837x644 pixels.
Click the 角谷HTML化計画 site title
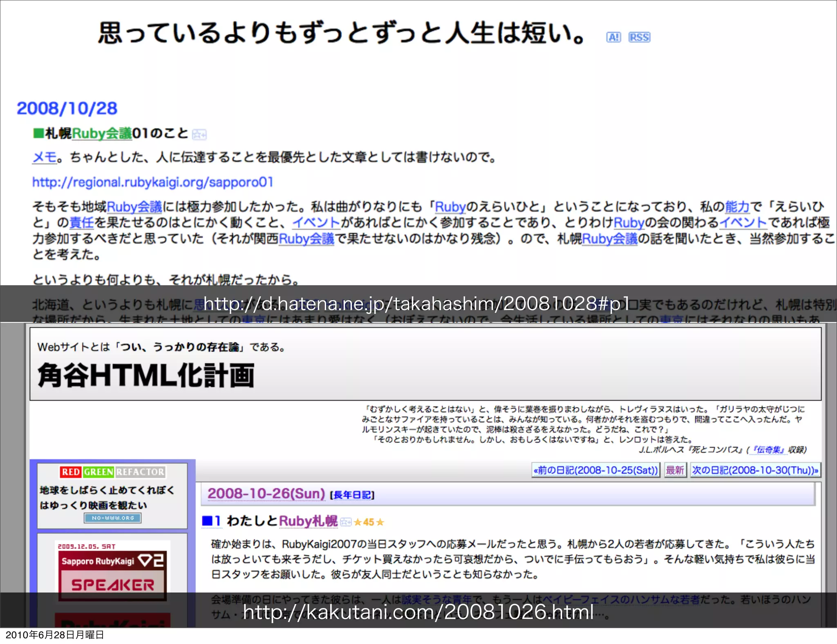pos(146,375)
